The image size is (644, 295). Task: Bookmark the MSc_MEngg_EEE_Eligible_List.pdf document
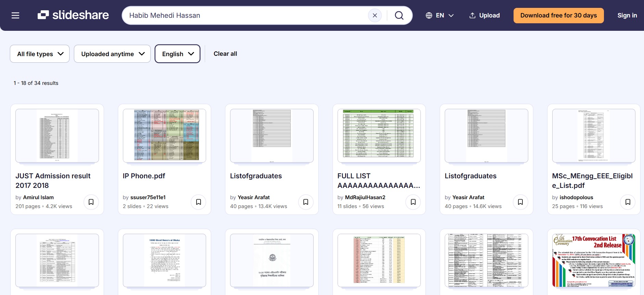[628, 202]
